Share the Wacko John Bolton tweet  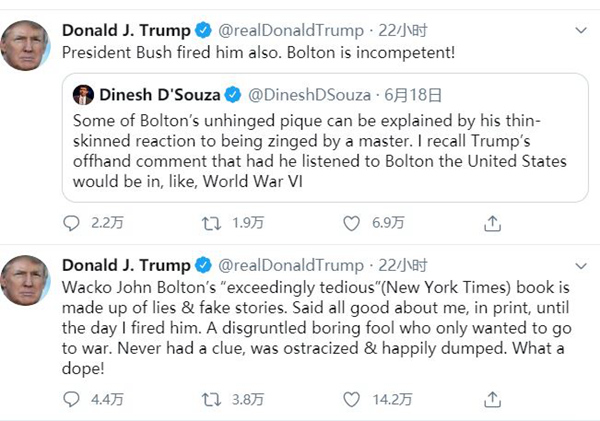[491, 400]
